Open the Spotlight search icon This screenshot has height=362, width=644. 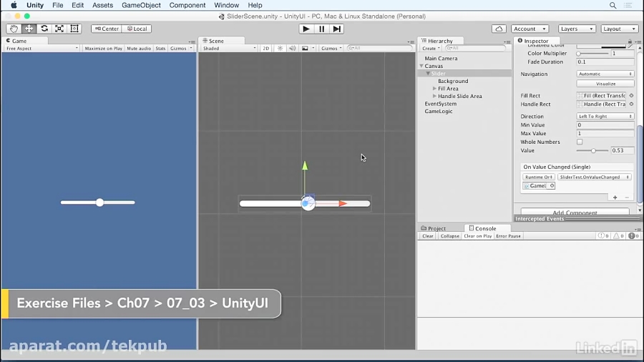[x=613, y=5]
